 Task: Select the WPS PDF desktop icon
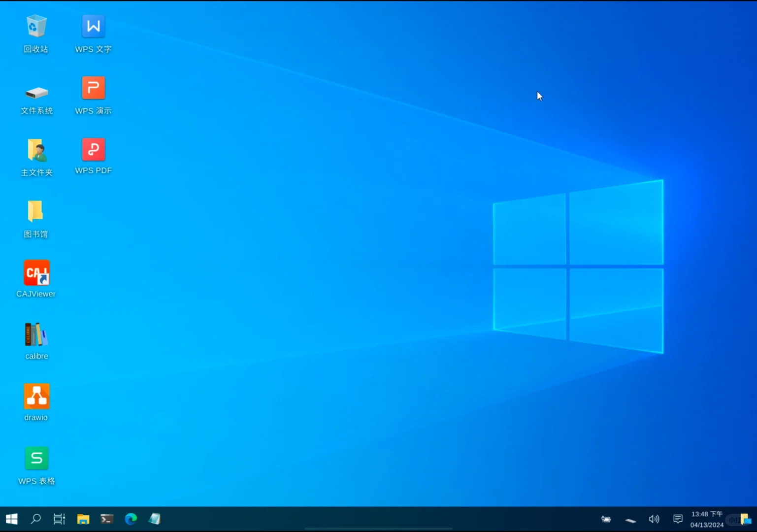pos(93,156)
